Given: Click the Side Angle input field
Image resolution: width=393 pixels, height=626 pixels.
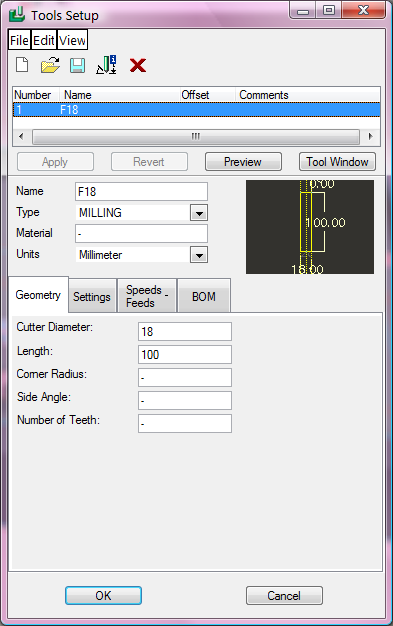Looking at the screenshot, I should pyautogui.click(x=185, y=400).
